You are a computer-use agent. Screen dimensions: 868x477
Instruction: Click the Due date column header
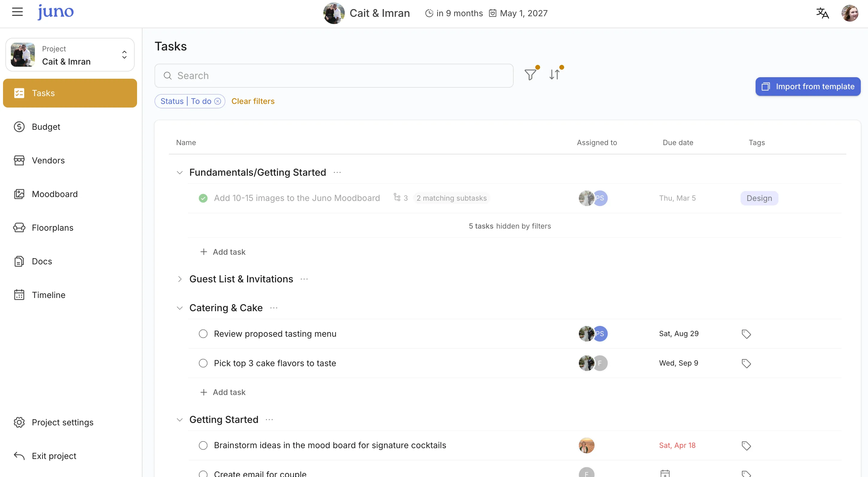[678, 142]
